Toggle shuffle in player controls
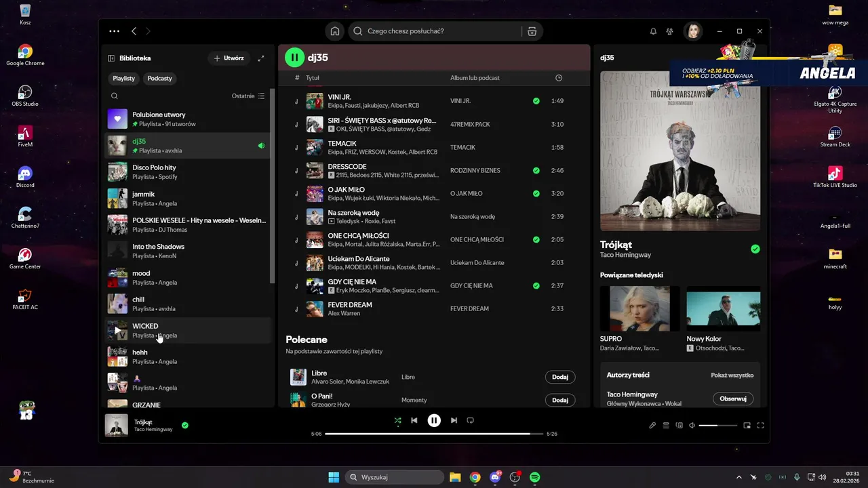868x488 pixels. [x=397, y=420]
